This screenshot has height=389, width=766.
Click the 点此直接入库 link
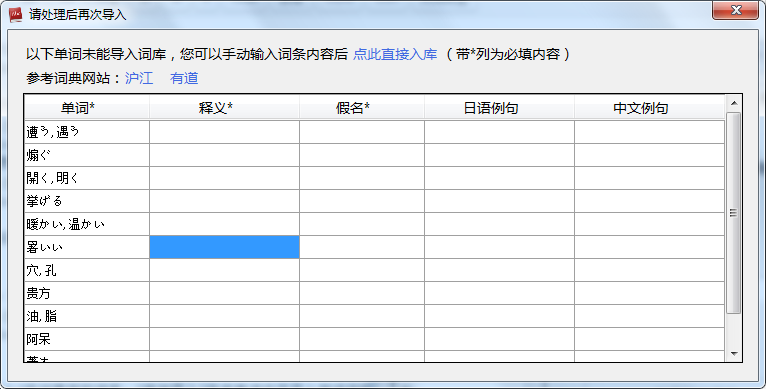[395, 54]
